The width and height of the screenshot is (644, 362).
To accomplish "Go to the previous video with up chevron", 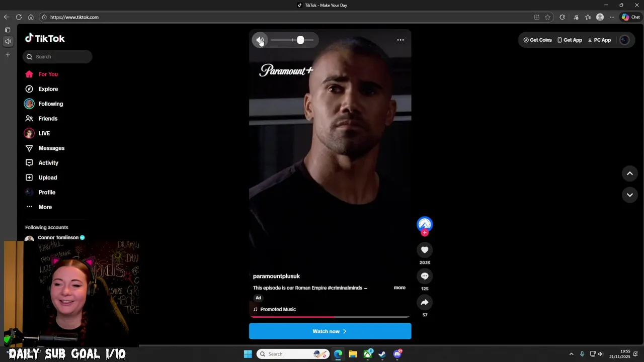I will tap(629, 173).
